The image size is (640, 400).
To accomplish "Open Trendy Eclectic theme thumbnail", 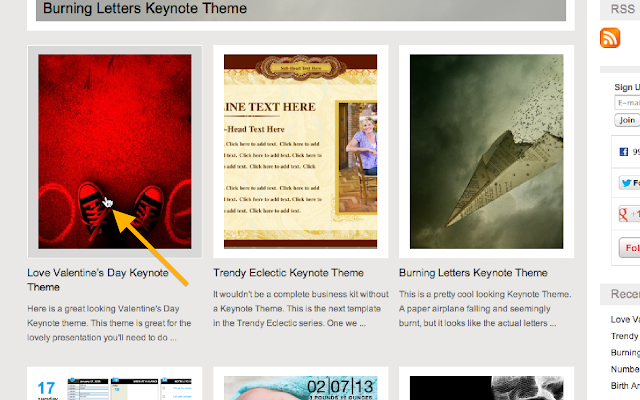I will (x=300, y=151).
